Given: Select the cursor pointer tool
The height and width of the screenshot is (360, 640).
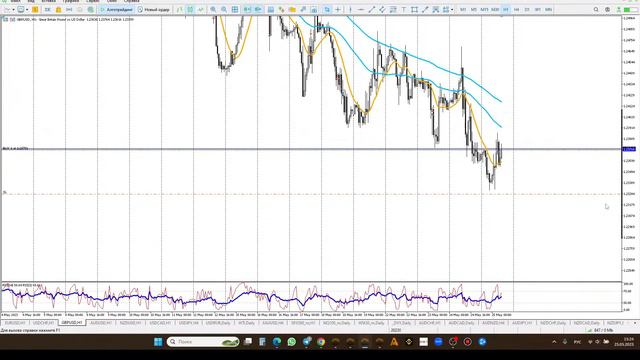Looking at the screenshot, I should (327, 9).
